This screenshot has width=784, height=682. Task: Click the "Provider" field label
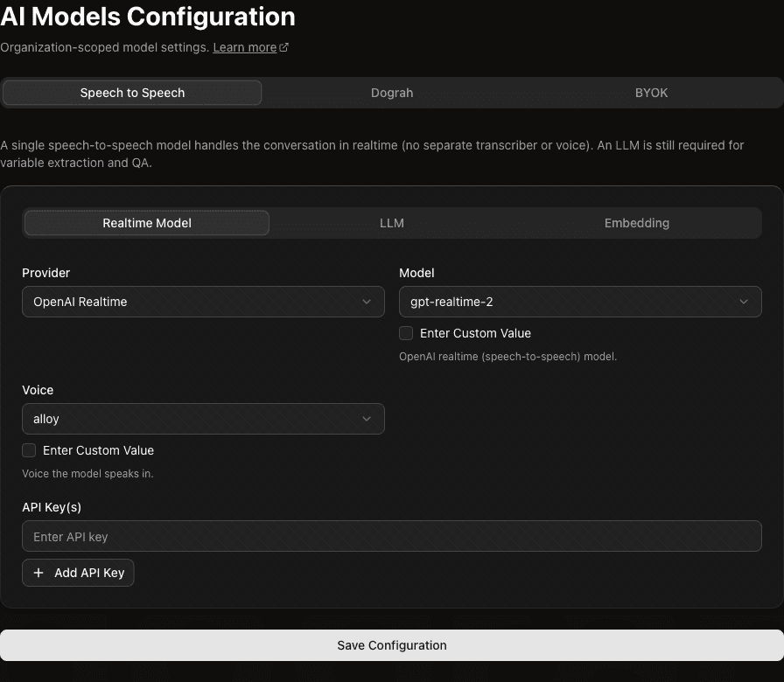(46, 273)
